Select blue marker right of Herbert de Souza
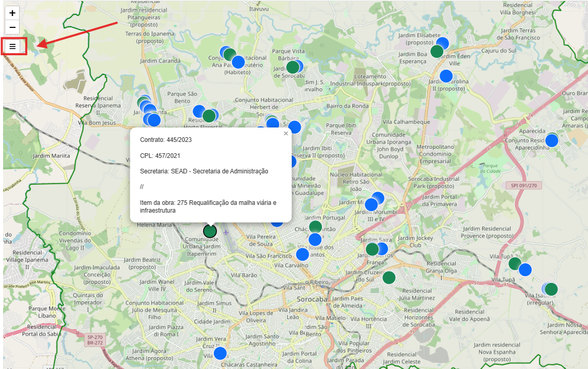 [x=294, y=127]
